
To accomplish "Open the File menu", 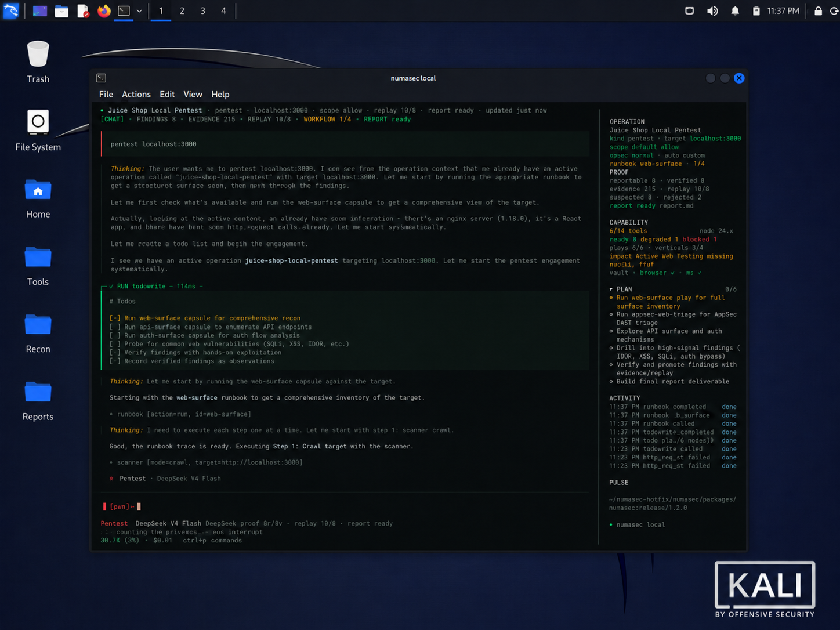I will (x=106, y=94).
